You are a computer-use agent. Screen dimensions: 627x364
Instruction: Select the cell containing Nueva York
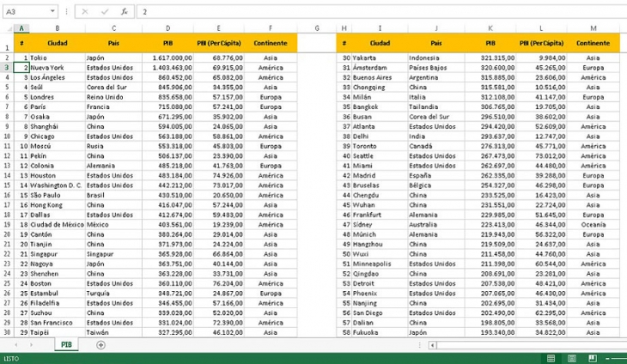point(58,68)
